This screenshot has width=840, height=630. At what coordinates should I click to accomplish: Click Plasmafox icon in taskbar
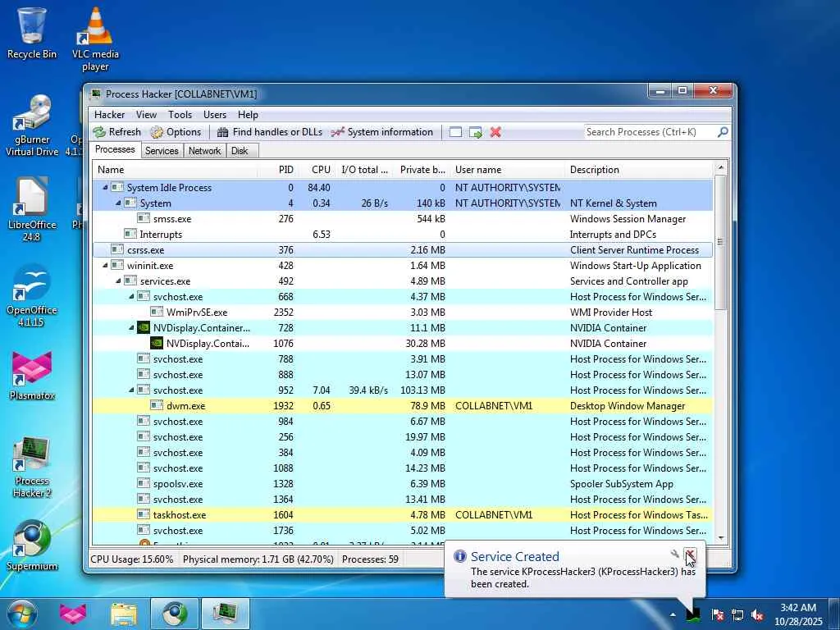pyautogui.click(x=73, y=614)
